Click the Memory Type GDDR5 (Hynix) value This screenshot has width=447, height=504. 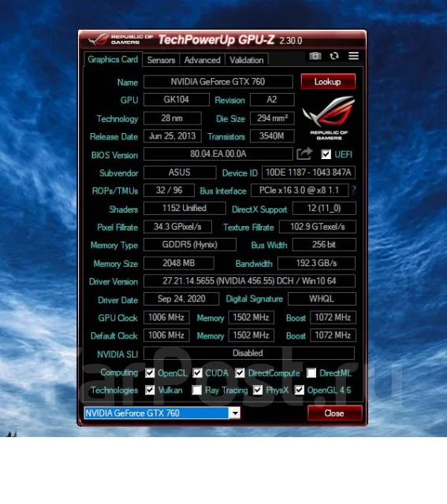(190, 245)
